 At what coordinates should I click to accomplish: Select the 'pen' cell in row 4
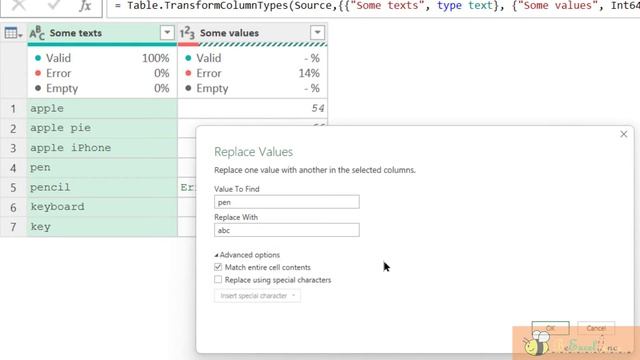pyautogui.click(x=102, y=167)
